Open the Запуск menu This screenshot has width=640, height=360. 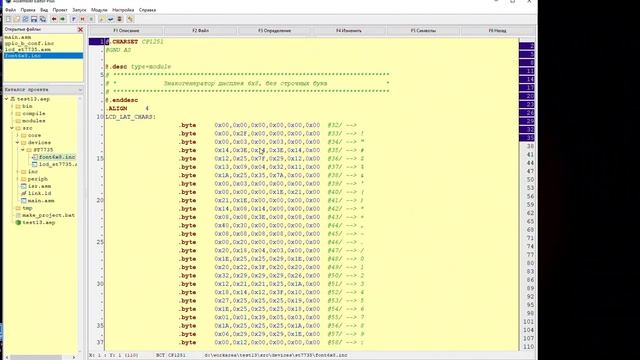pyautogui.click(x=79, y=10)
